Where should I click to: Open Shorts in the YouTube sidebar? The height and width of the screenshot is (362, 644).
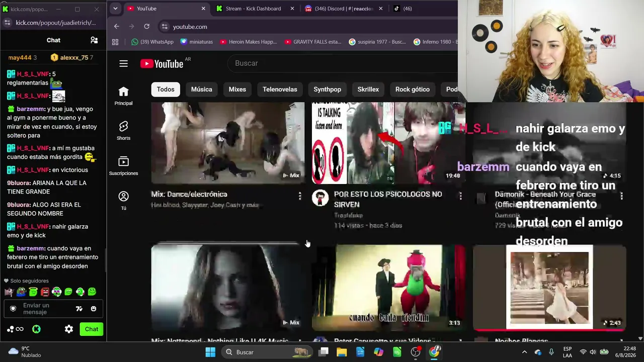pos(123,130)
